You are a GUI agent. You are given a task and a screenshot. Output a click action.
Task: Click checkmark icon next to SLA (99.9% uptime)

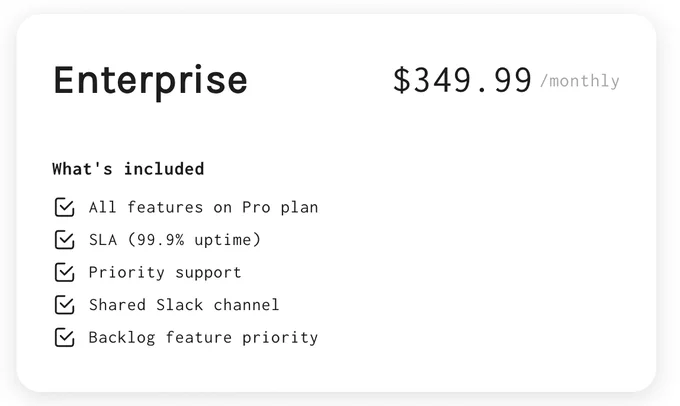point(65,239)
